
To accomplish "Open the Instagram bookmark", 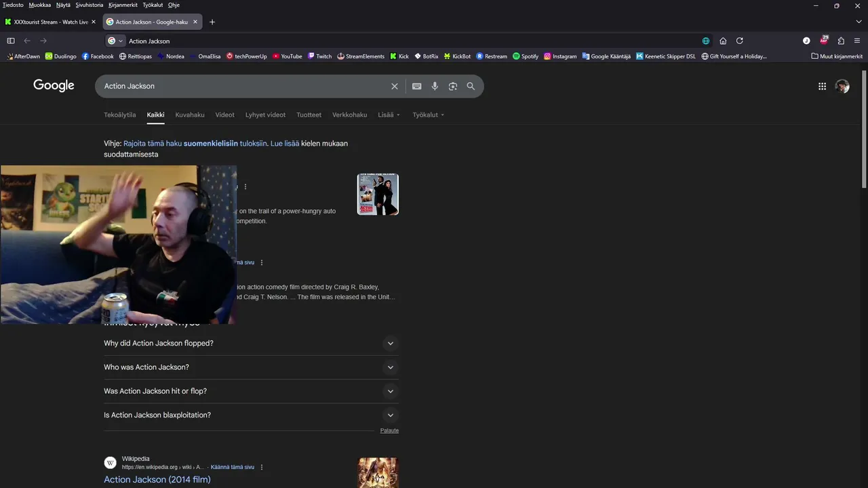I will pos(560,56).
